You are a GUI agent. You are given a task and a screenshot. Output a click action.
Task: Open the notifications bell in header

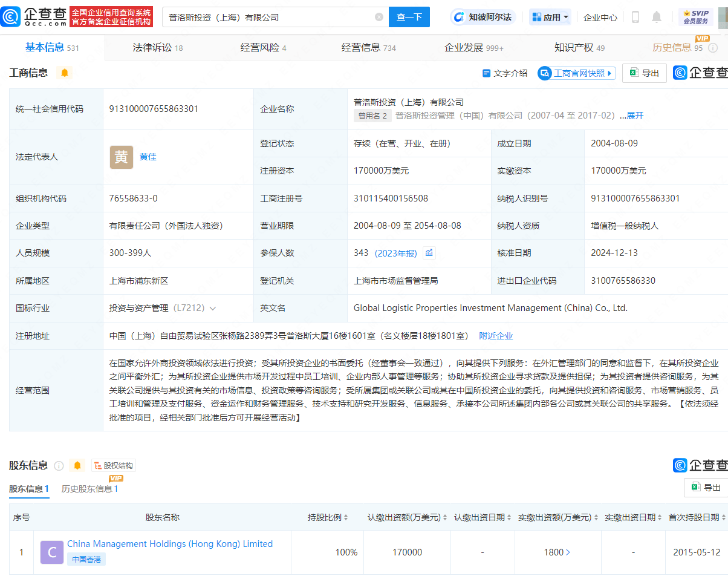pyautogui.click(x=657, y=17)
